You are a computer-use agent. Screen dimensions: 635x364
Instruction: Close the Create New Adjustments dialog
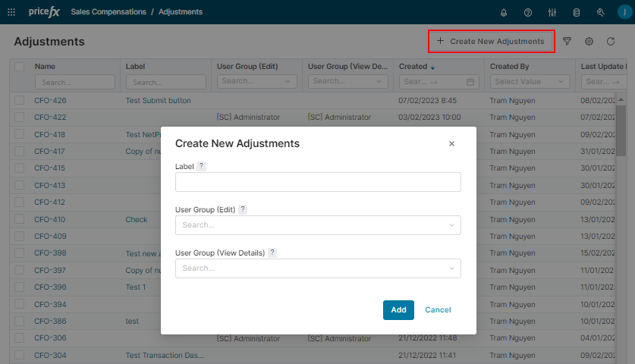click(x=451, y=143)
